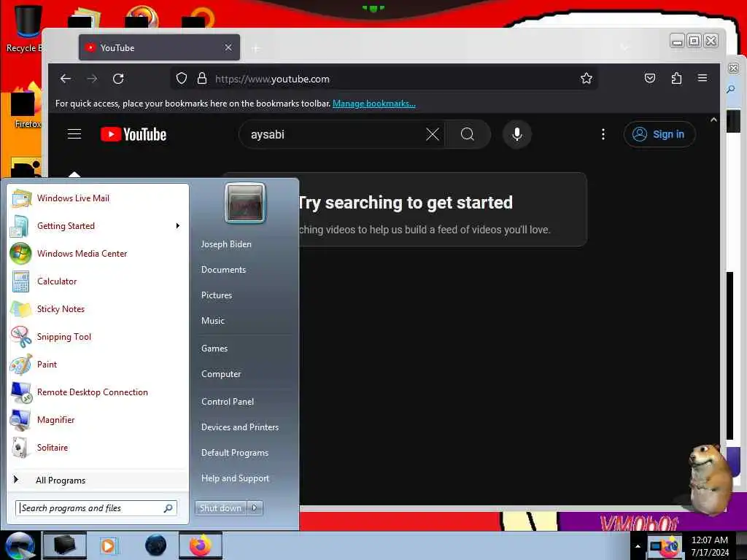The image size is (747, 560).
Task: Start Solitaire game
Action: coord(98,447)
